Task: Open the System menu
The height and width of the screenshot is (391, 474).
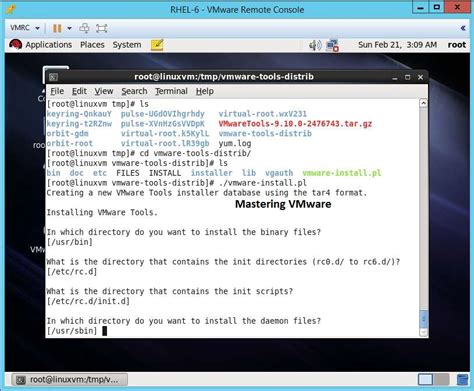Action: click(127, 45)
